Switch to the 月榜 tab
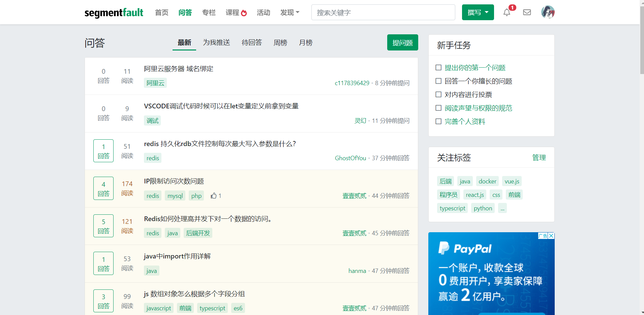644x315 pixels. (x=306, y=42)
